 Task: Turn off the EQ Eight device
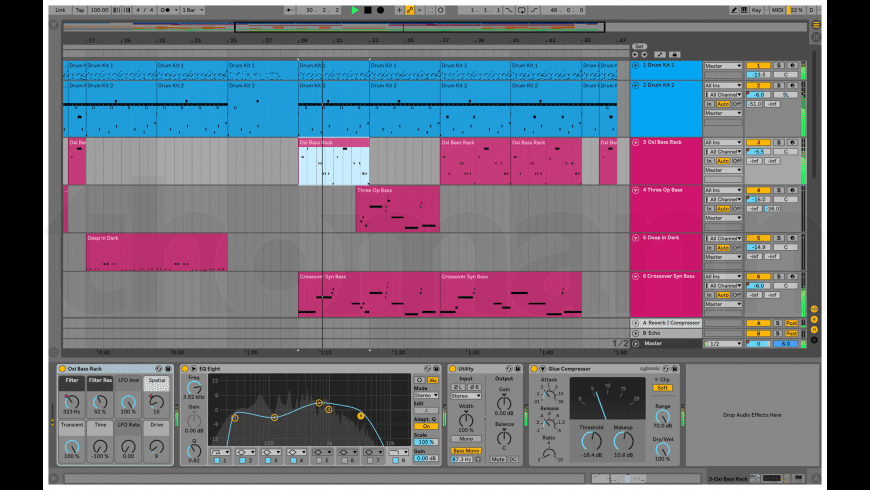coord(185,368)
